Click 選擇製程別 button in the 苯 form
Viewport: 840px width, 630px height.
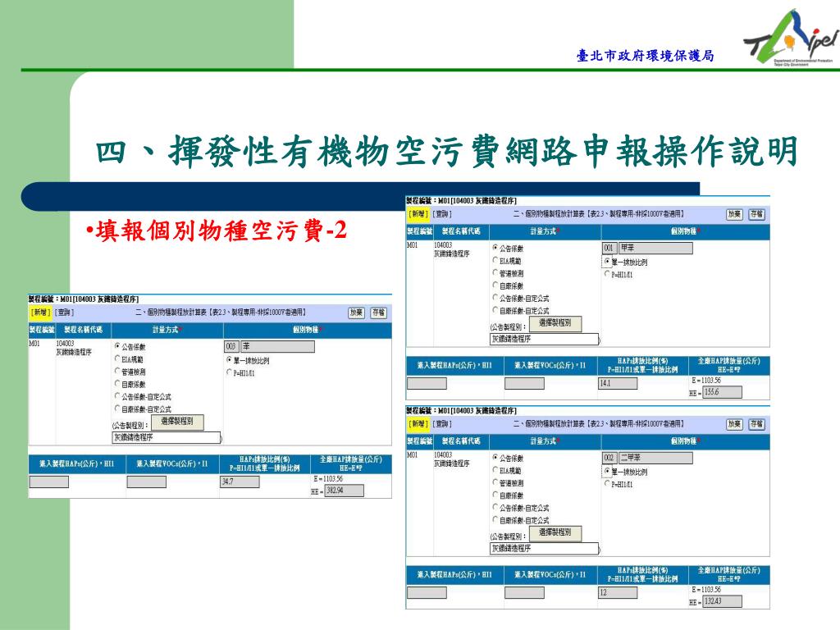pos(177,422)
